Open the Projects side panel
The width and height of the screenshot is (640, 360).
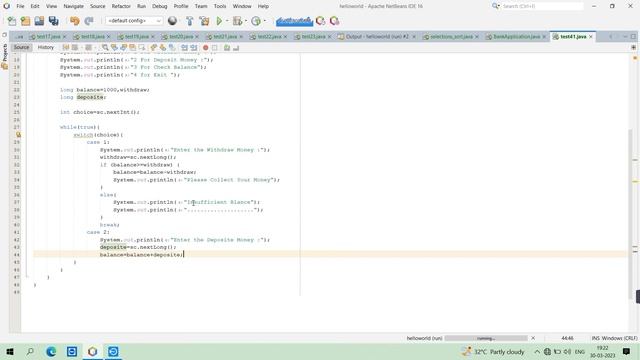4,57
